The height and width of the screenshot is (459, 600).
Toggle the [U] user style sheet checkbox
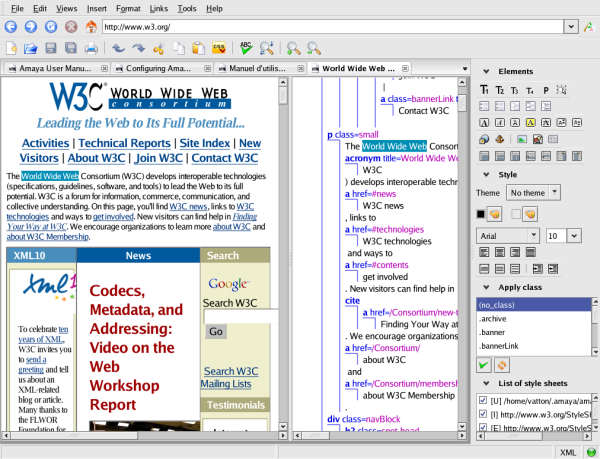click(x=485, y=401)
